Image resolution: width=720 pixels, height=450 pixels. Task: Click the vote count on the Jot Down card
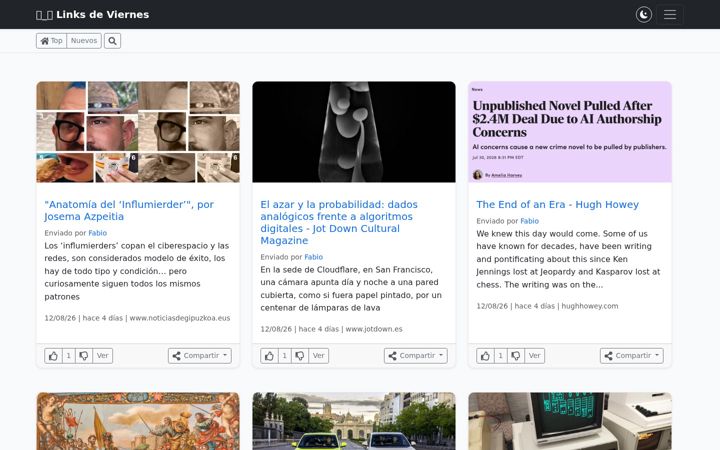(x=284, y=356)
